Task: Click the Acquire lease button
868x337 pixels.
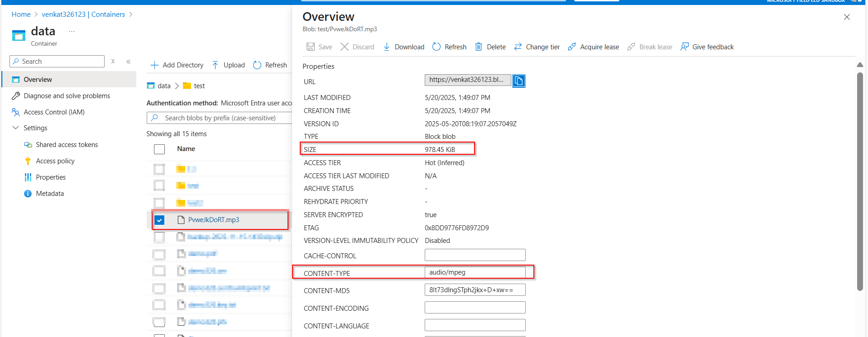Action: click(x=594, y=47)
